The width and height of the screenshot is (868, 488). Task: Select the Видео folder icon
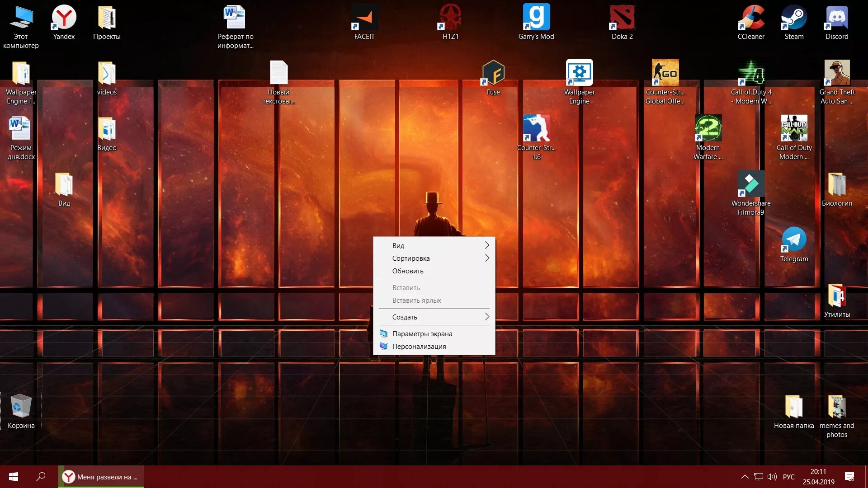tap(107, 134)
